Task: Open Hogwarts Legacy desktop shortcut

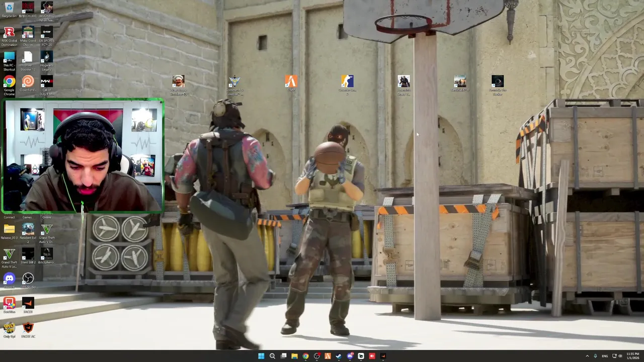Action: coord(46,61)
